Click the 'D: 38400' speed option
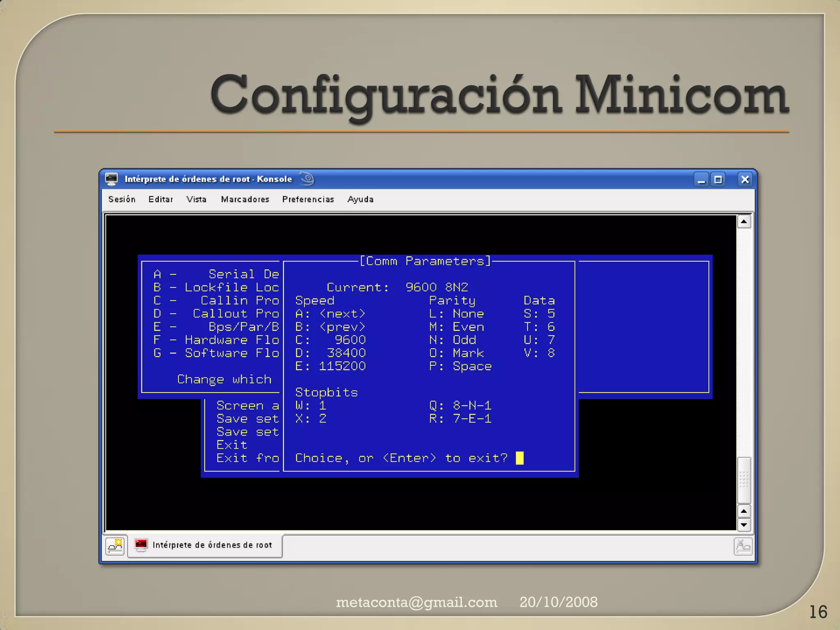 (330, 353)
